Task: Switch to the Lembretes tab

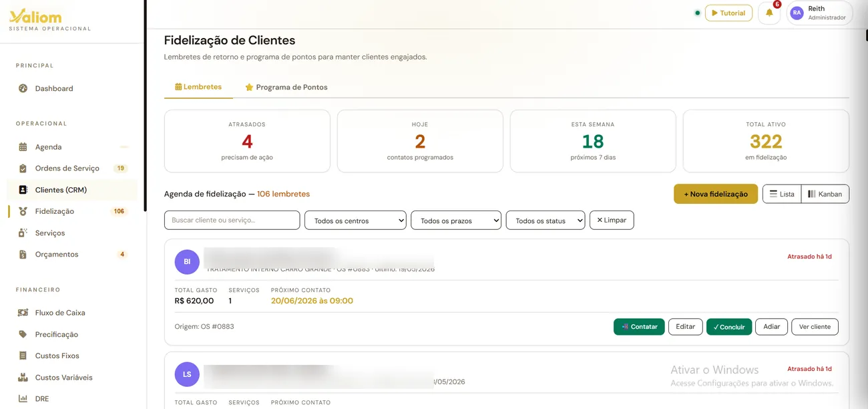Action: [198, 87]
